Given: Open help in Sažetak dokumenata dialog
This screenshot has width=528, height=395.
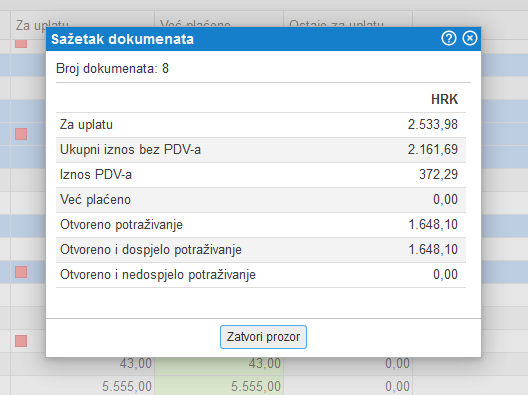Looking at the screenshot, I should tap(449, 38).
